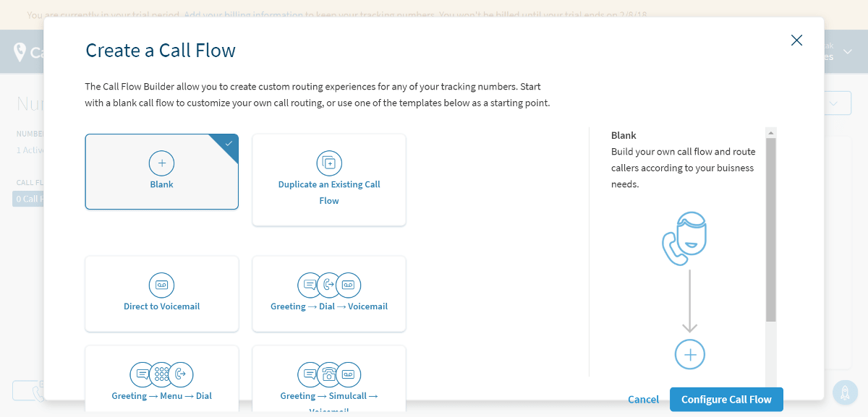Click the caller headset illustration in preview
868x417 pixels.
pyautogui.click(x=685, y=239)
